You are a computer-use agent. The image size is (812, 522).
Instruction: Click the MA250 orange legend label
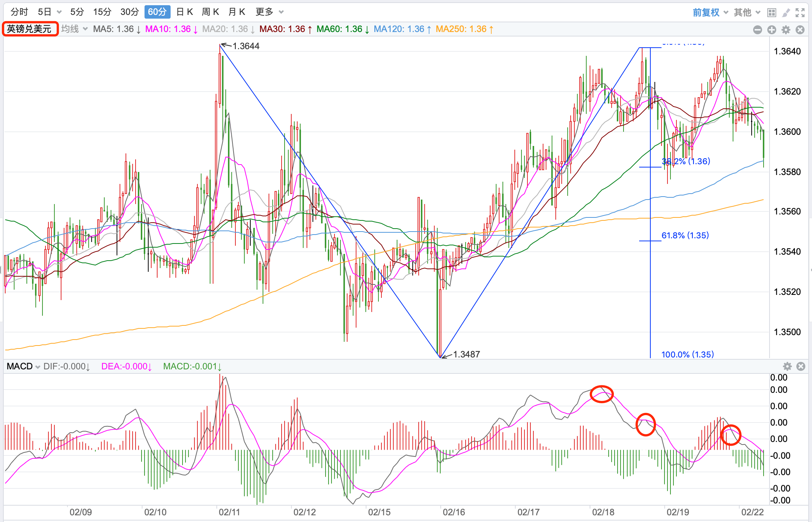464,29
